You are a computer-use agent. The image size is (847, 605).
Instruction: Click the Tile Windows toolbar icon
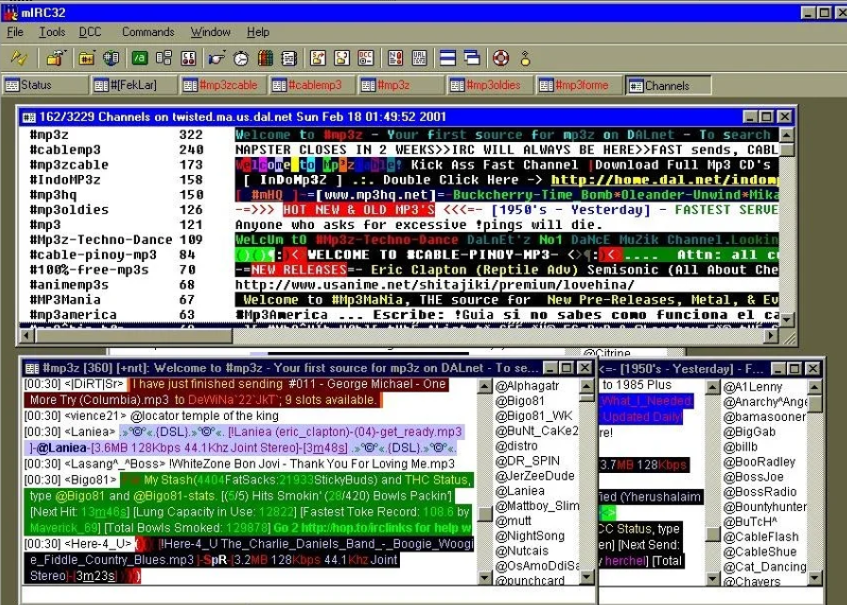448,57
